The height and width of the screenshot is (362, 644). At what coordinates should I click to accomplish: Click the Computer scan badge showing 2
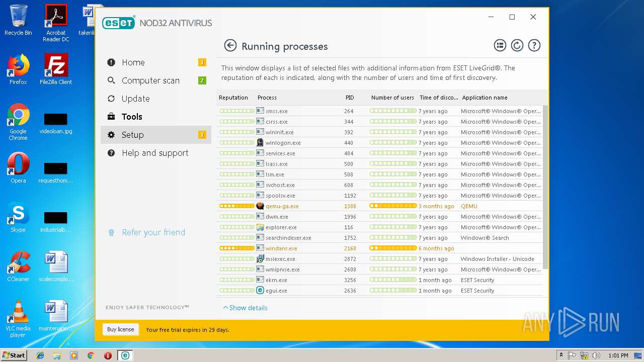(202, 80)
